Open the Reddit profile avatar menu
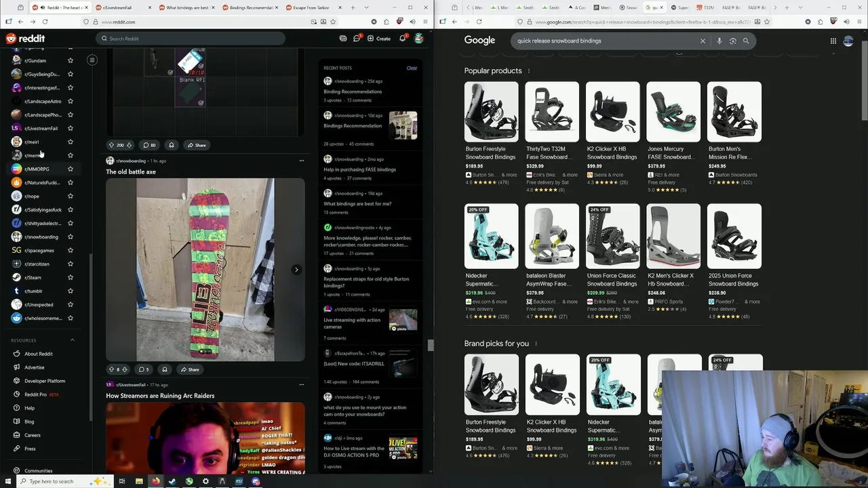 419,39
